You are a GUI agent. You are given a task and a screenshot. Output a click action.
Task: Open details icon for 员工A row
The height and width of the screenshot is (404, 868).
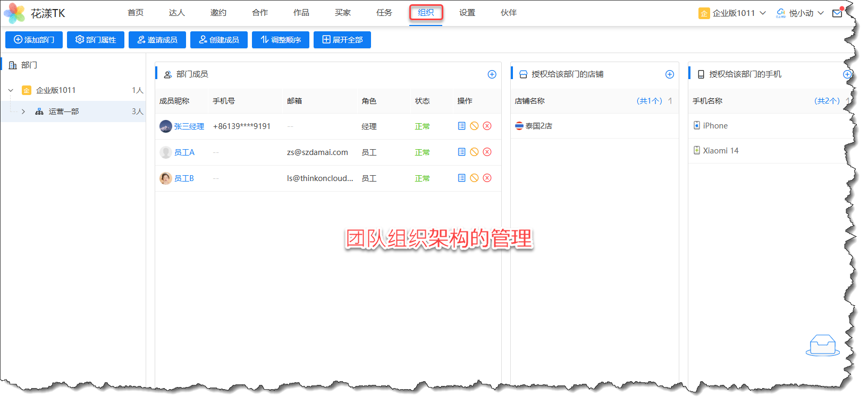pyautogui.click(x=461, y=152)
